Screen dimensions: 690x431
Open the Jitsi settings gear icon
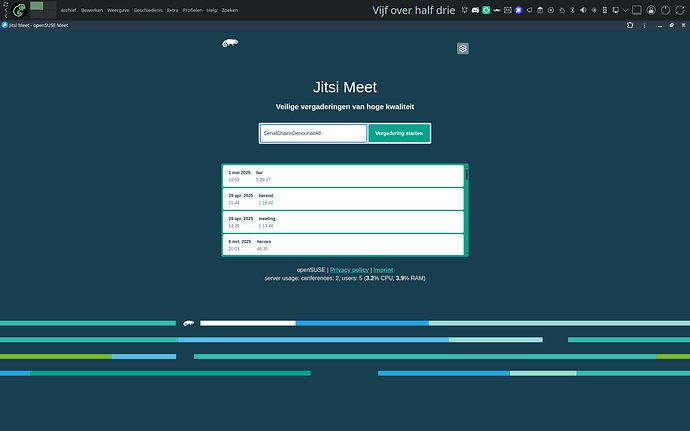pyautogui.click(x=462, y=48)
